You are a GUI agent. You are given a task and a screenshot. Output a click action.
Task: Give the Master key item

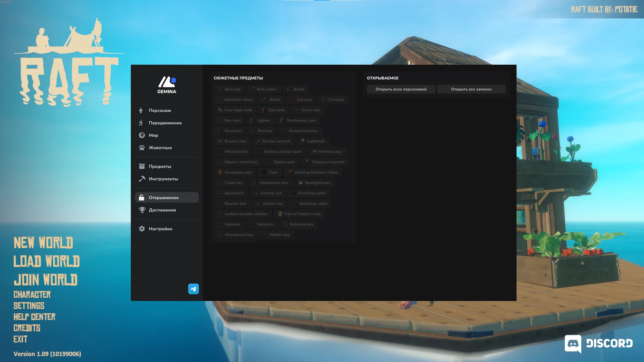(x=276, y=235)
